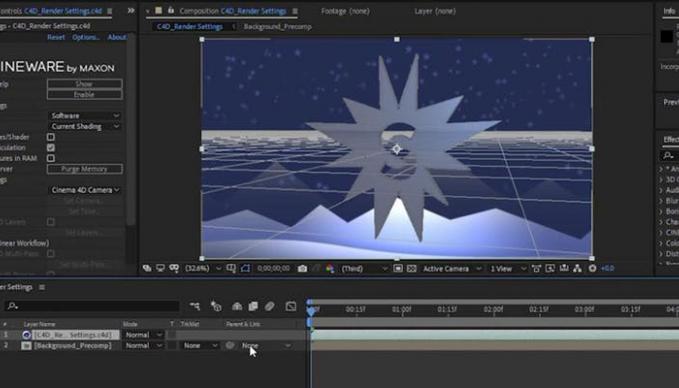679x388 pixels.
Task: Switch to the Footage (none) tab
Action: [345, 11]
